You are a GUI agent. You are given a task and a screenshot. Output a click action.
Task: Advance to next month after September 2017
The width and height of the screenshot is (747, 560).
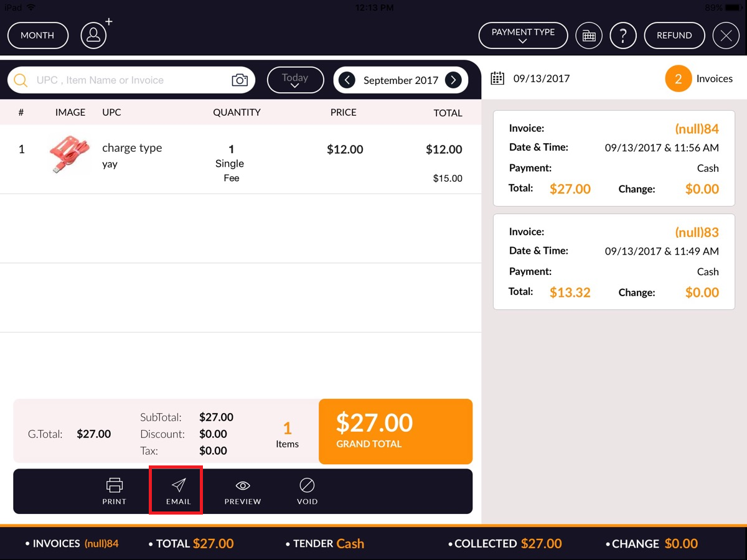pyautogui.click(x=454, y=80)
